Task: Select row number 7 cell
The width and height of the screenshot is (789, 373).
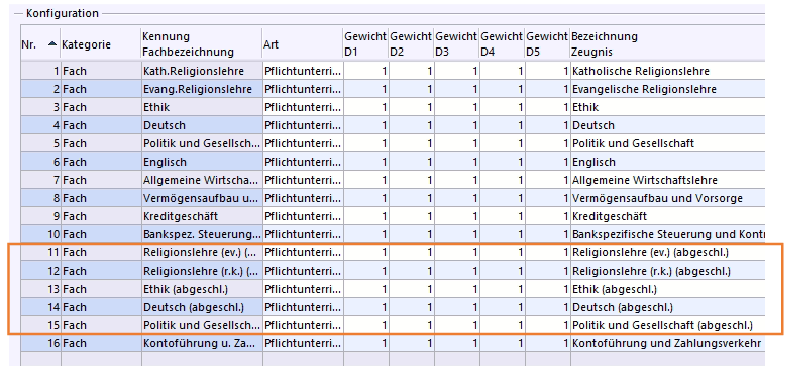Action: click(41, 180)
